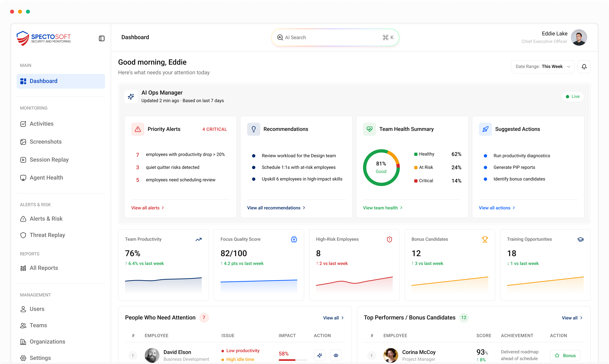Click the AI Search magnifier icon
Screen dimensions: 609x364
[280, 37]
